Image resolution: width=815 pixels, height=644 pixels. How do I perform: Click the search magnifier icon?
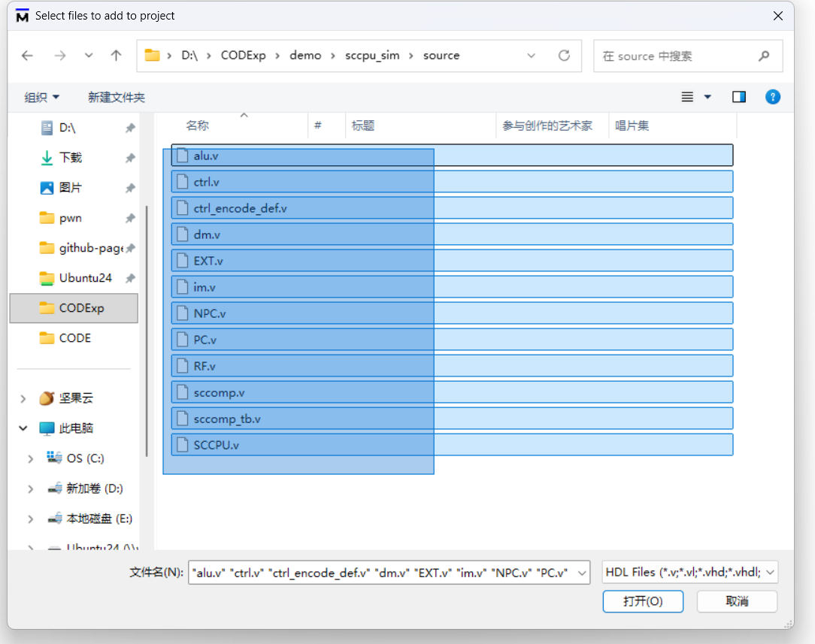click(x=764, y=56)
